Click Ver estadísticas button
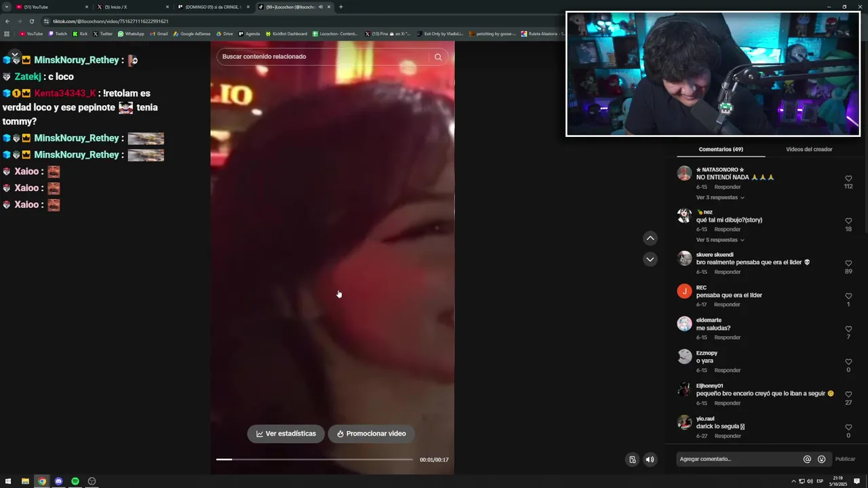868x488 pixels. coord(285,434)
